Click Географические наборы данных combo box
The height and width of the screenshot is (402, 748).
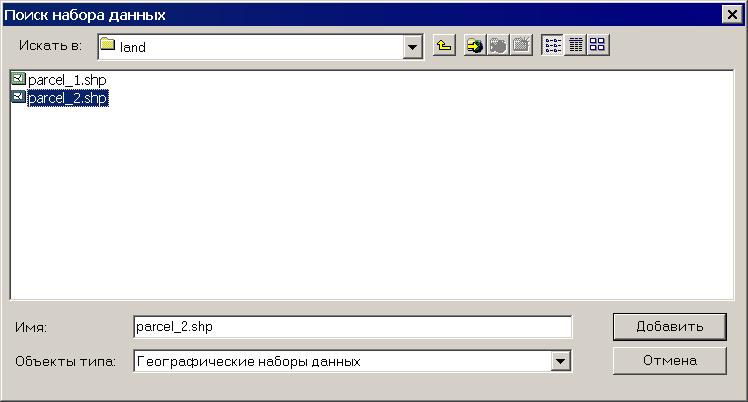coord(353,361)
